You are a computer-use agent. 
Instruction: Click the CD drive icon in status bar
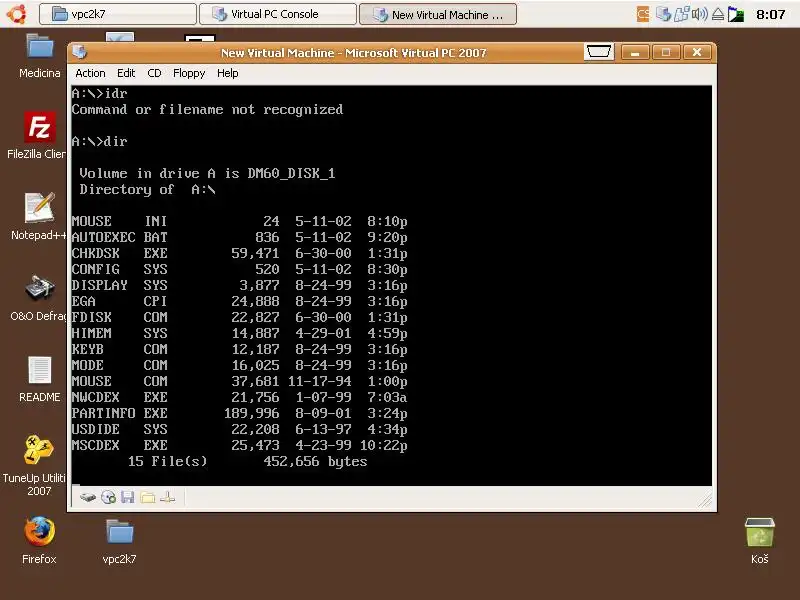click(108, 497)
